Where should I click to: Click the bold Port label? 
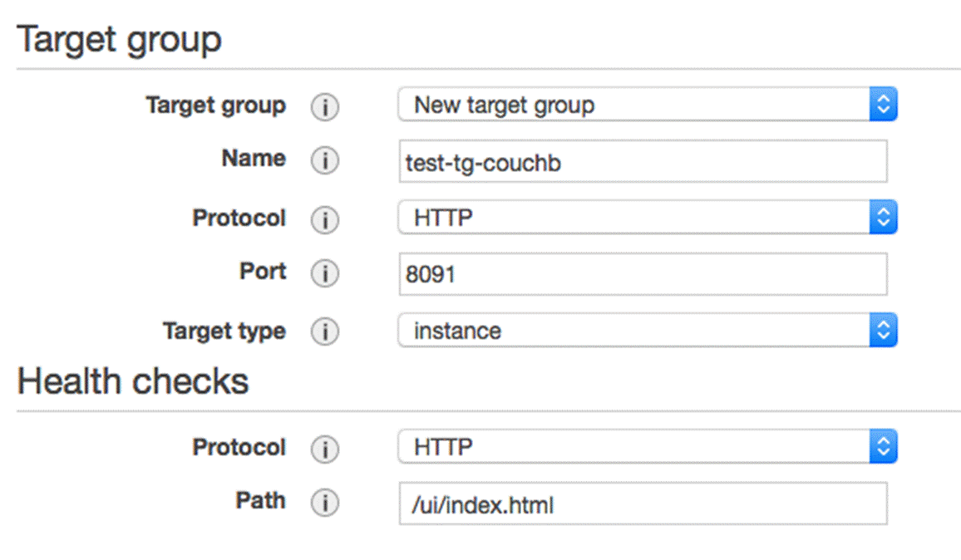coord(263,272)
